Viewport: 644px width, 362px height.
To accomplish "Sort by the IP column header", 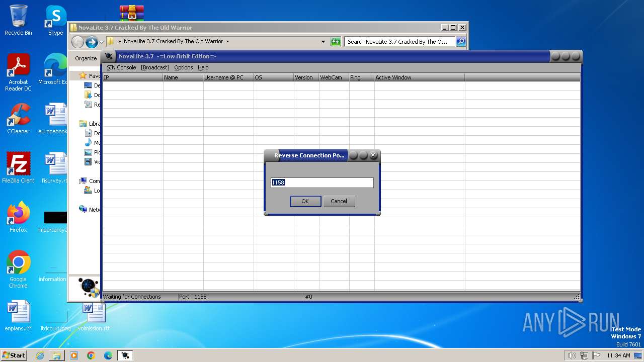I will click(x=133, y=77).
